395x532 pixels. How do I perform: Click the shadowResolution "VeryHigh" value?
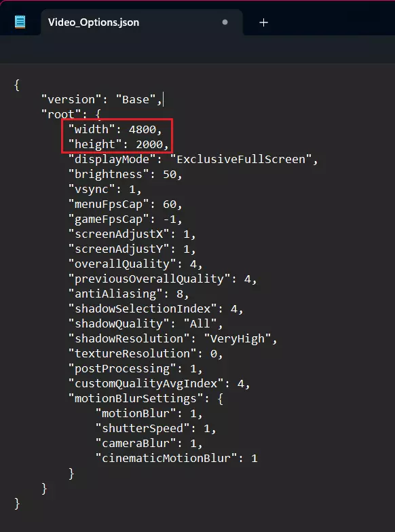coord(238,338)
